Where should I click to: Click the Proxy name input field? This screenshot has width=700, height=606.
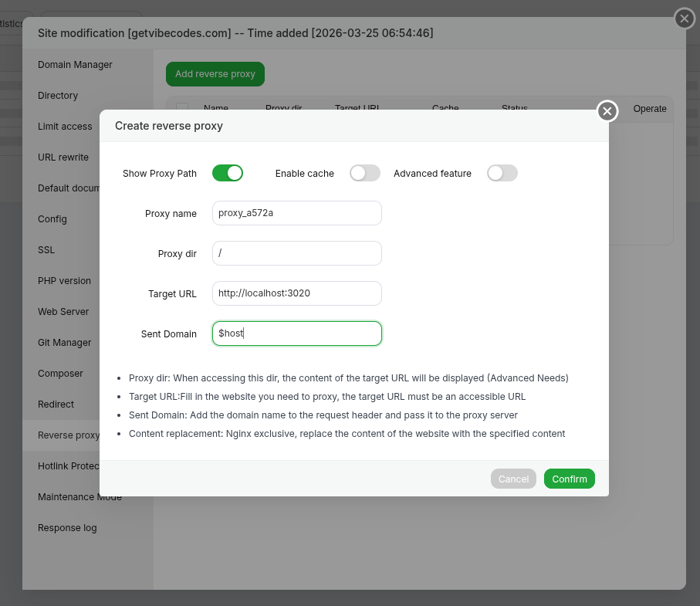click(297, 213)
